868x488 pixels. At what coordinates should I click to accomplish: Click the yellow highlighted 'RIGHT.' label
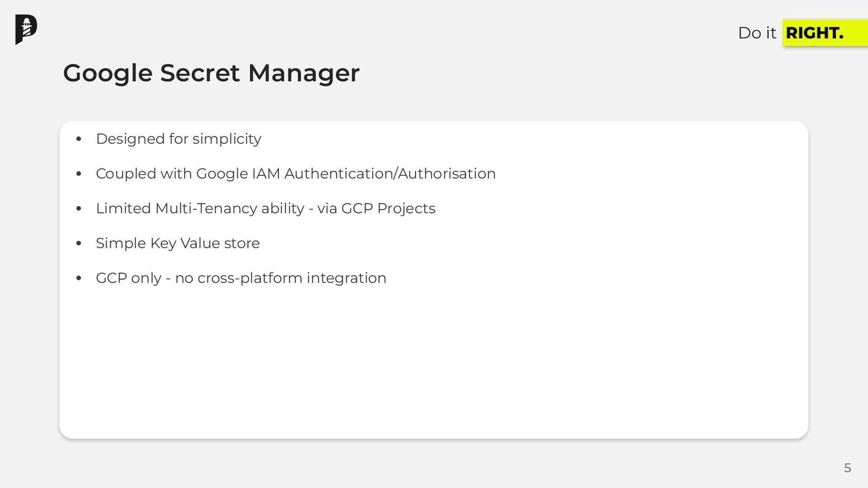coord(815,33)
